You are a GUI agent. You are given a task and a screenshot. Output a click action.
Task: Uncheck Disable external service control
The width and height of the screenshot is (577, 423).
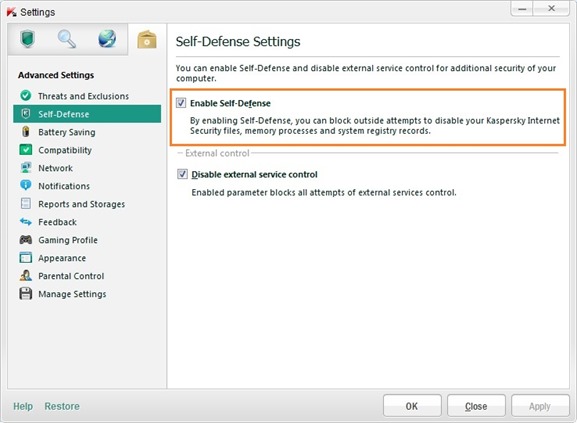pos(182,174)
